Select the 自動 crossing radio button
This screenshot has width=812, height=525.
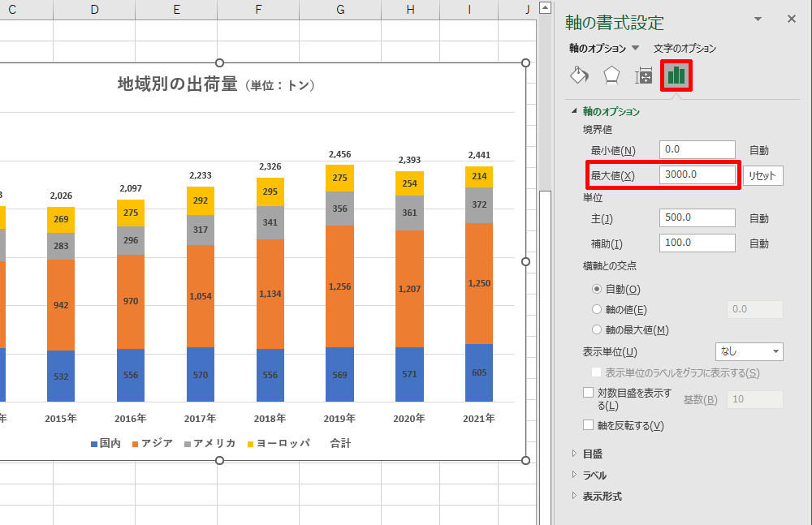tap(598, 290)
